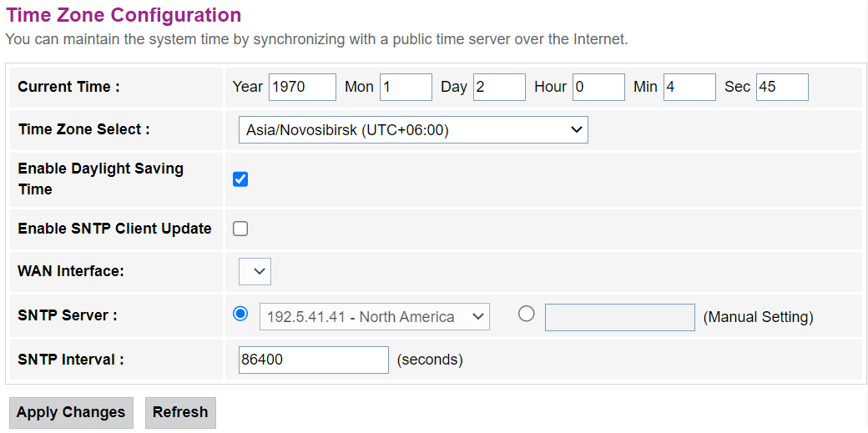Image resolution: width=868 pixels, height=433 pixels.
Task: Open the 192.5.41.41 North America server dropdown
Action: coord(374,317)
